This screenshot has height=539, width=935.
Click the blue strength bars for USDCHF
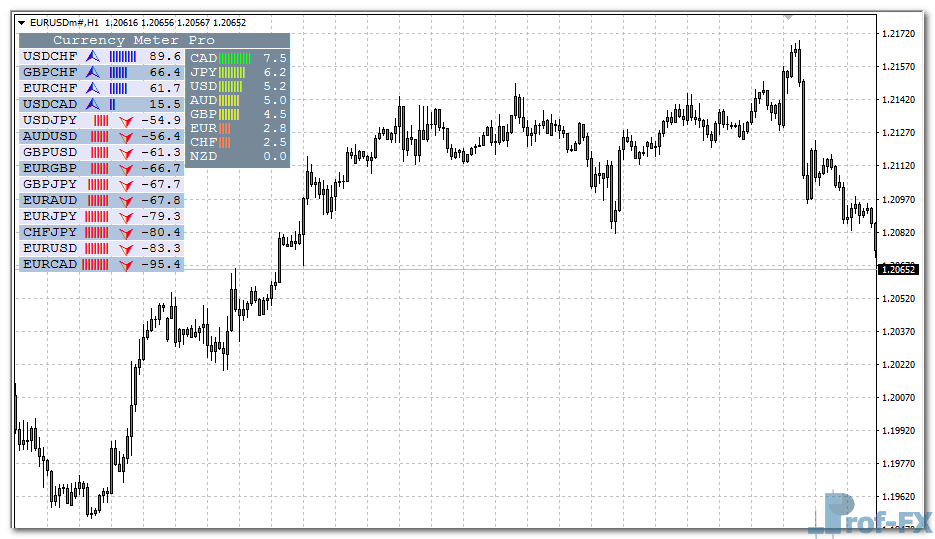(123, 56)
